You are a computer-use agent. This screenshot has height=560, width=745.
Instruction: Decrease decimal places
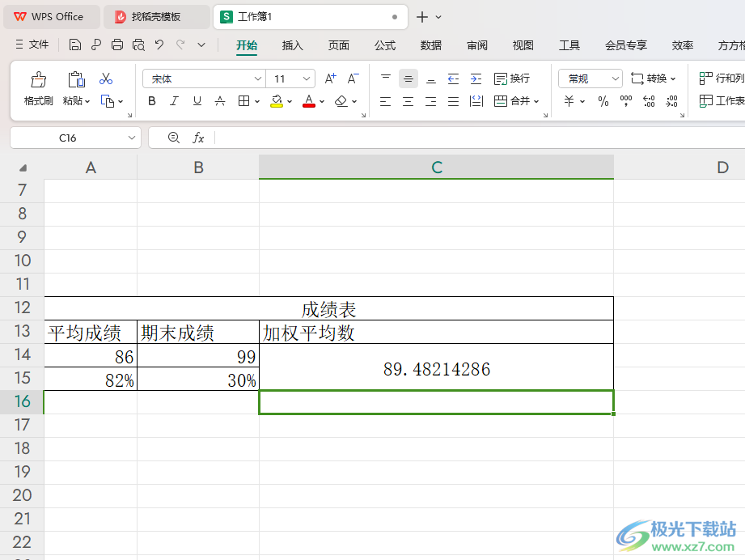[x=671, y=101]
